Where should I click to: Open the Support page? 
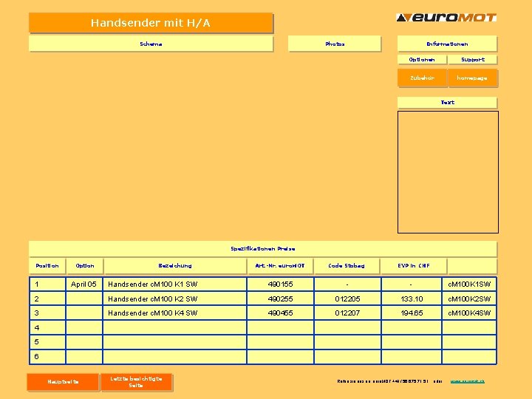473,59
